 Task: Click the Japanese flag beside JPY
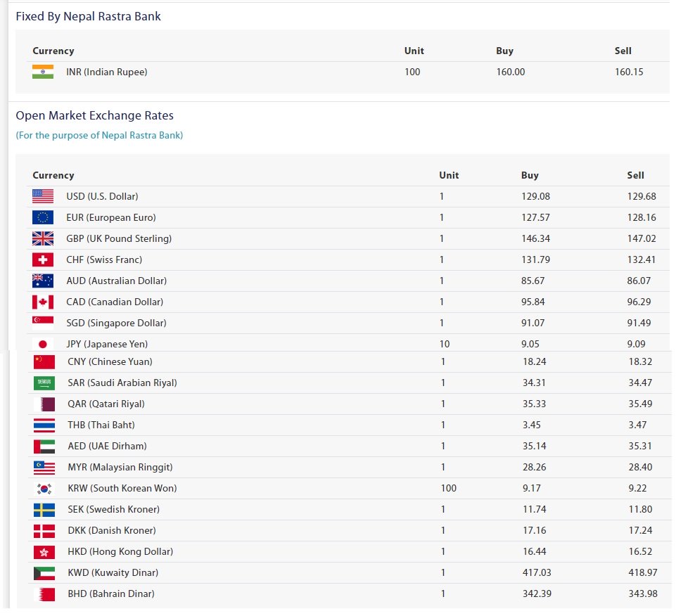(43, 344)
